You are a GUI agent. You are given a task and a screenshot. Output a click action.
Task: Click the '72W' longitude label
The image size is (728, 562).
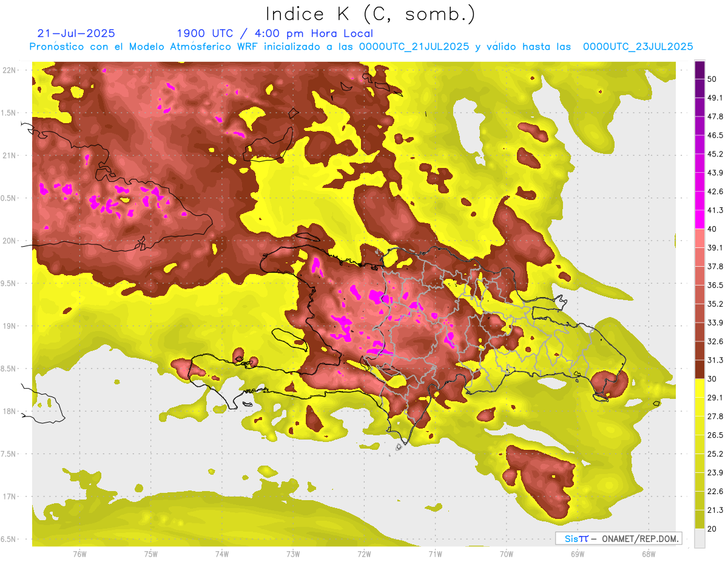pos(364,554)
